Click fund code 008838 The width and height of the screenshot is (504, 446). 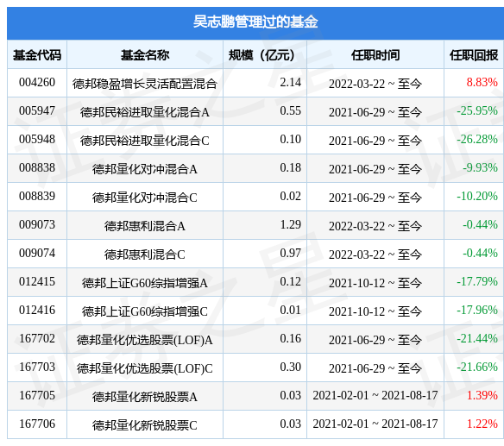coord(37,168)
